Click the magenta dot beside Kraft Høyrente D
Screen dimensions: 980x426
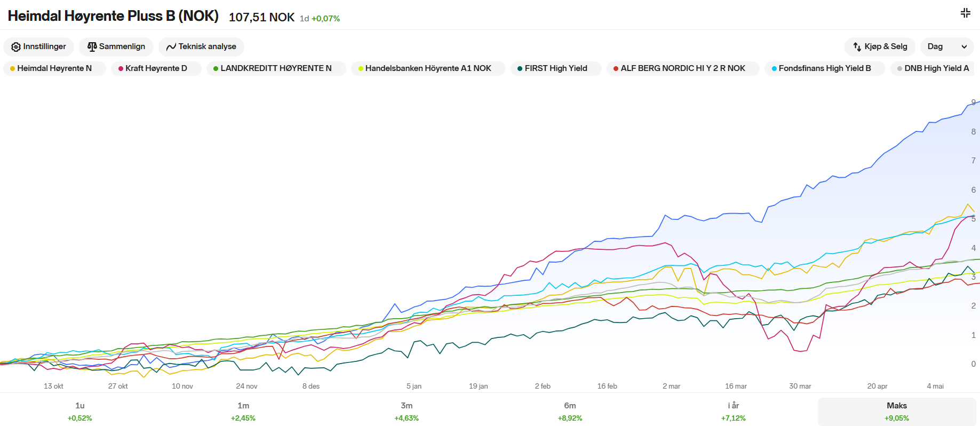point(121,69)
